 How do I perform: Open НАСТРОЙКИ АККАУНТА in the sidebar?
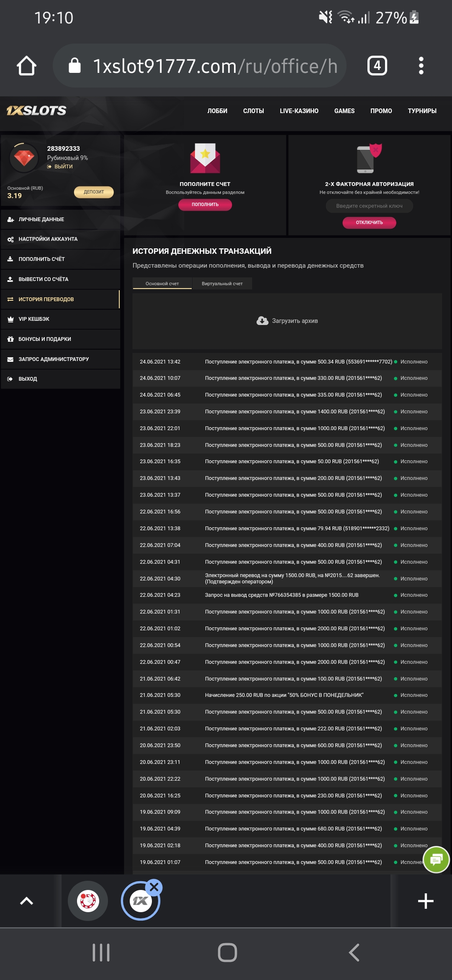[61, 239]
